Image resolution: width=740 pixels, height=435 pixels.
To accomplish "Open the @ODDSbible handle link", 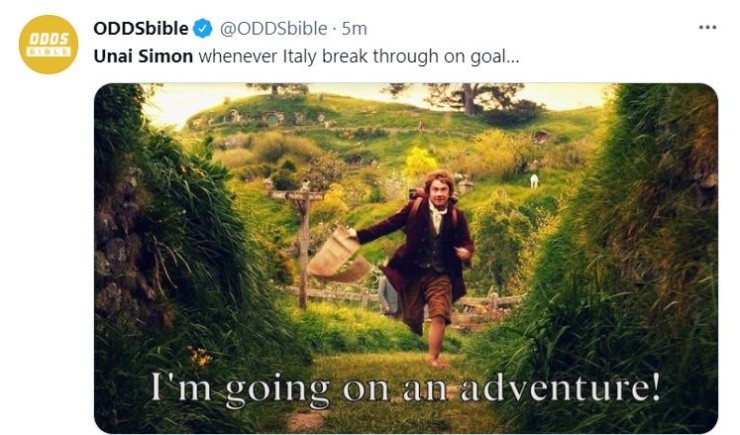I will tap(273, 29).
